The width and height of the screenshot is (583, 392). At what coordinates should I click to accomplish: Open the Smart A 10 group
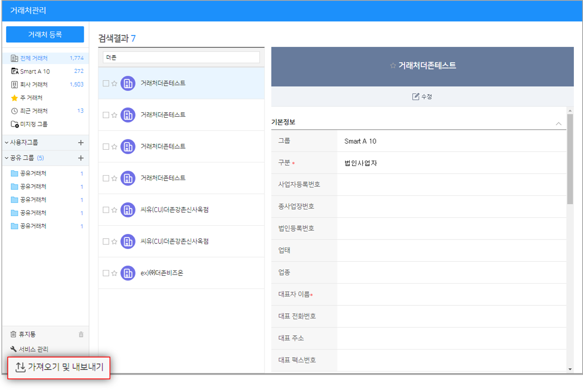point(35,71)
